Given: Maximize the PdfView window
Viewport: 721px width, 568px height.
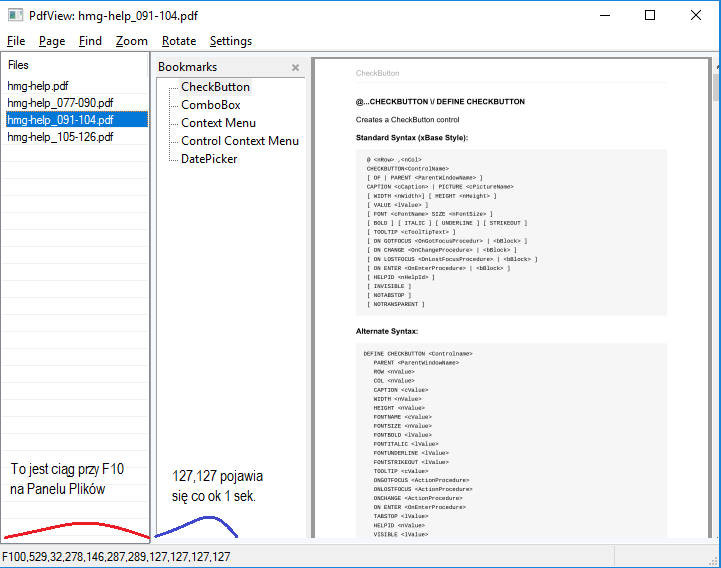Looking at the screenshot, I should (x=650, y=15).
